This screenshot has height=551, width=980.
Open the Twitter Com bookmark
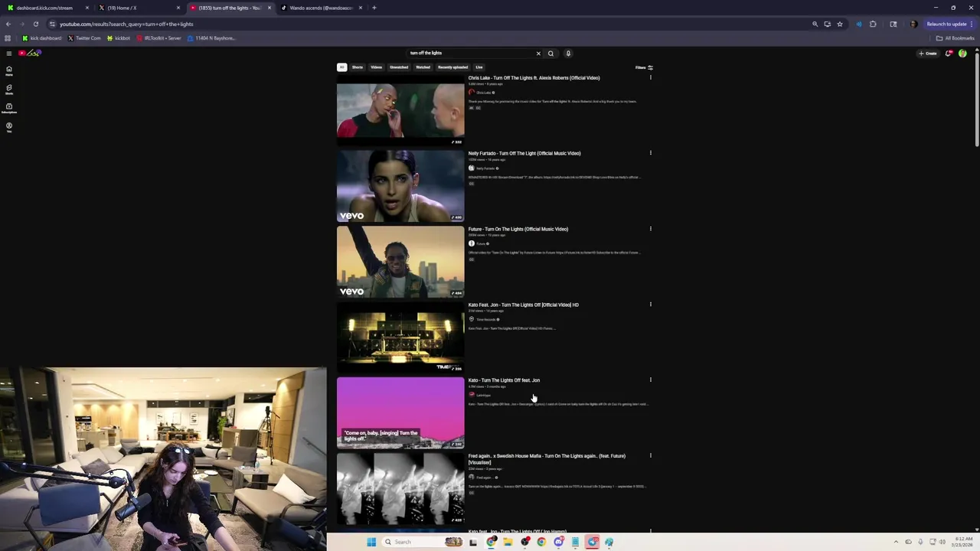point(84,38)
